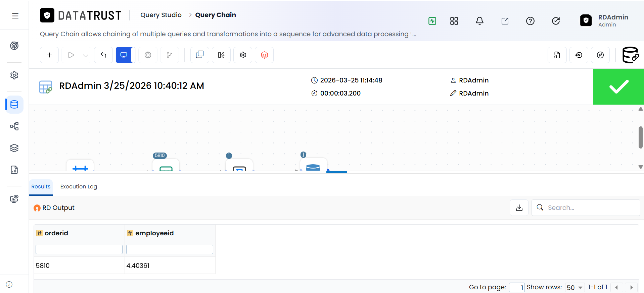Select the node with 5810 badge

point(166,165)
